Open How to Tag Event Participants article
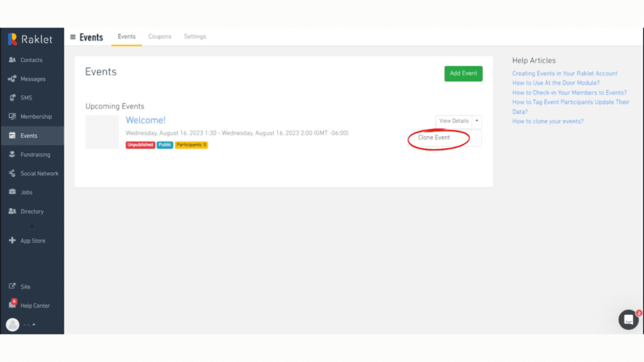The width and height of the screenshot is (644, 362). point(571,107)
